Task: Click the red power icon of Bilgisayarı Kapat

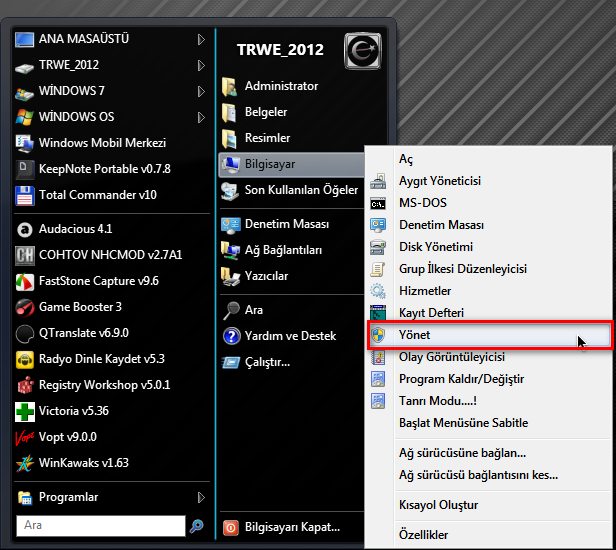Action: click(231, 528)
